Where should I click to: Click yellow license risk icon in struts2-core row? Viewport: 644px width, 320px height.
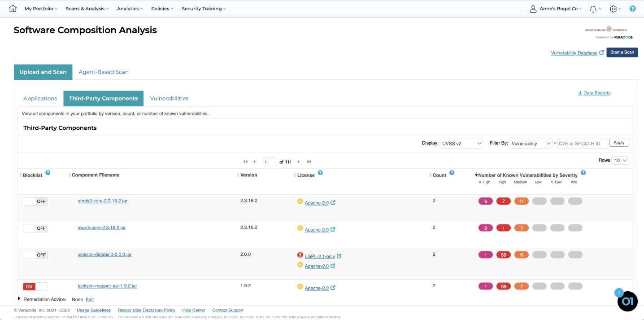click(300, 202)
